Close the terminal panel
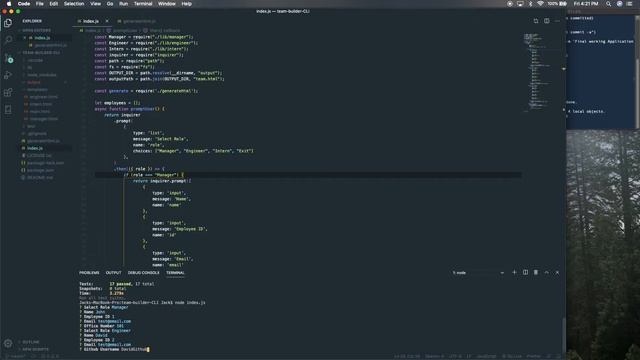Screen dimensions: 640x360 [x=557, y=272]
